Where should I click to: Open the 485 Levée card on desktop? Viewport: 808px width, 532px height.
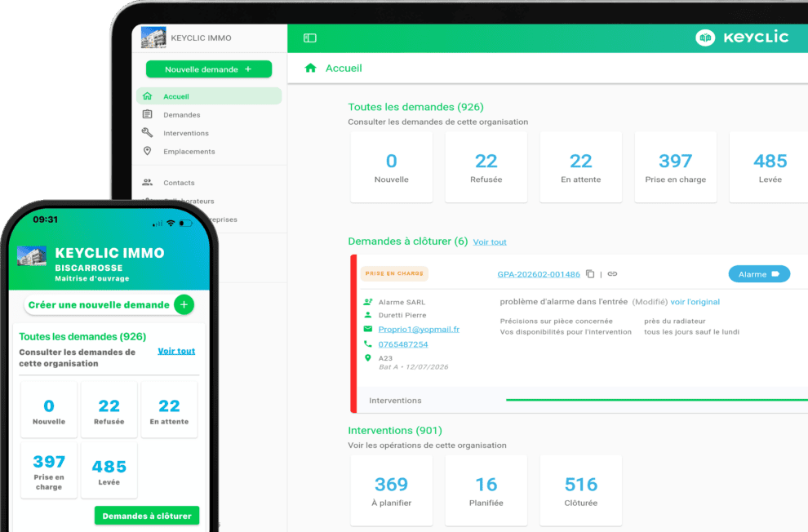coord(770,167)
